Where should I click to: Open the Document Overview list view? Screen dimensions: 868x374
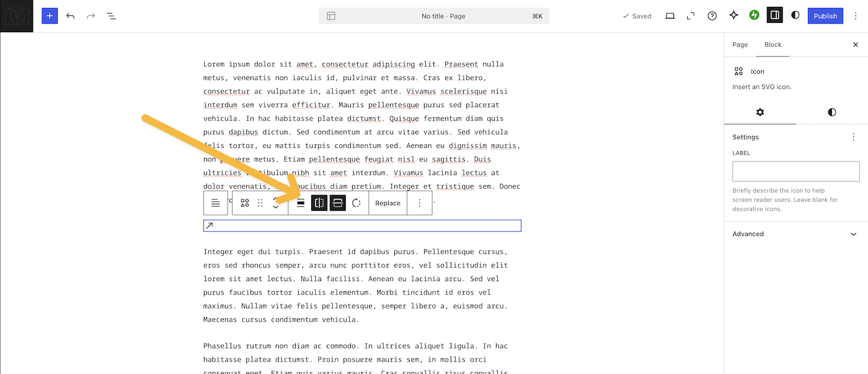click(111, 16)
